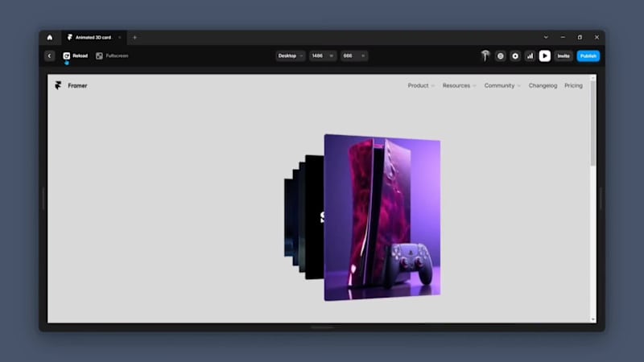The image size is (644, 362).
Task: Click the Invite button
Action: point(563,56)
